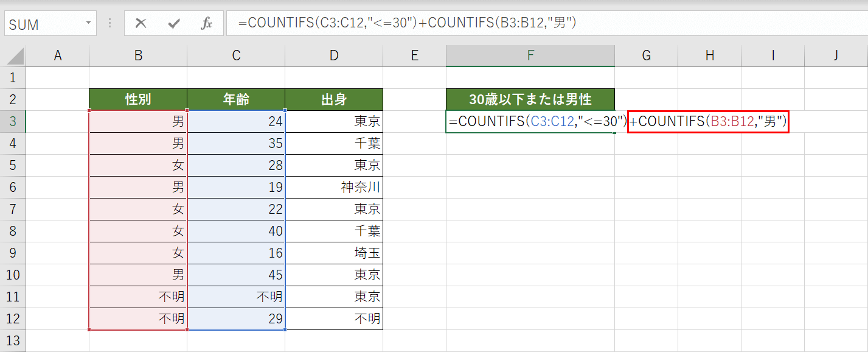Viewport: 868px width, 352px height.
Task: Click the 出身 table header cell
Action: 333,99
